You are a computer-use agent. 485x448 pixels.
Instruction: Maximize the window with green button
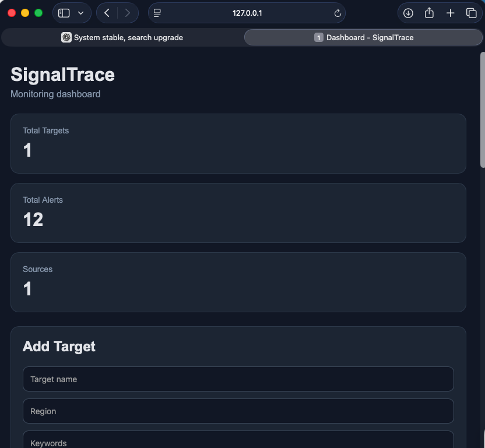(x=38, y=13)
